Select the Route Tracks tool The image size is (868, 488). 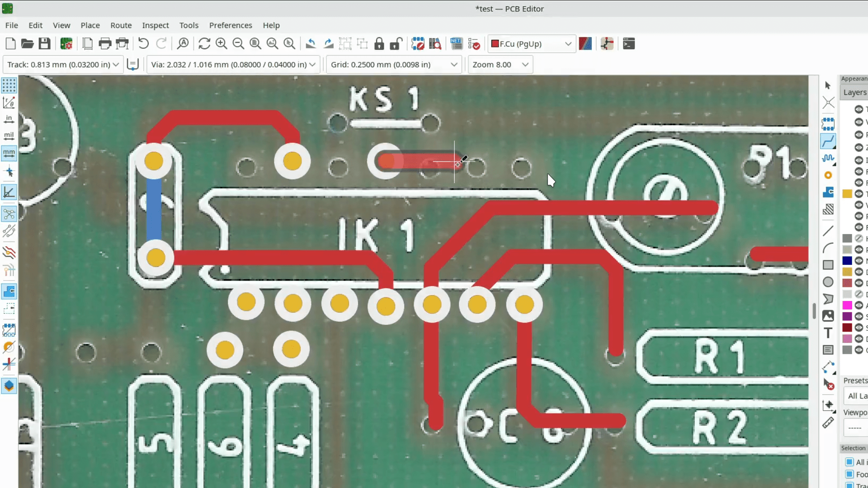coord(829,141)
